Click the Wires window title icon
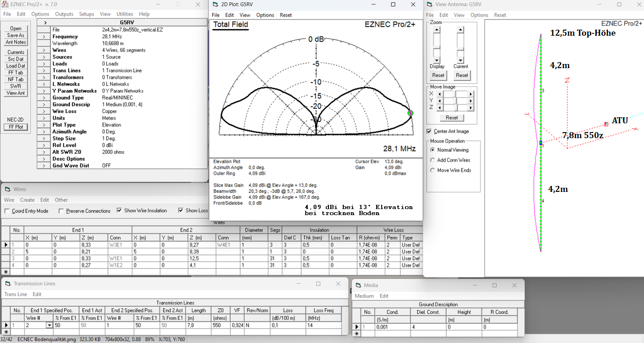Screen dimensions: 644x343 [7, 189]
